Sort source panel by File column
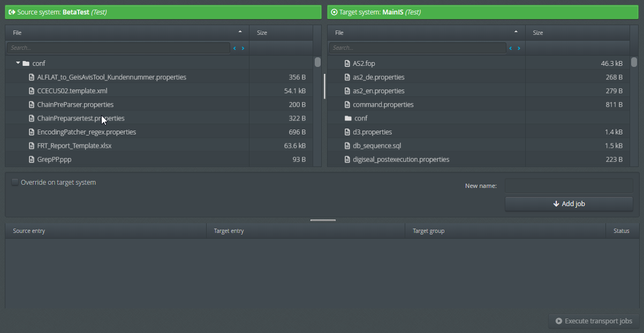This screenshot has width=644, height=333. tap(127, 33)
